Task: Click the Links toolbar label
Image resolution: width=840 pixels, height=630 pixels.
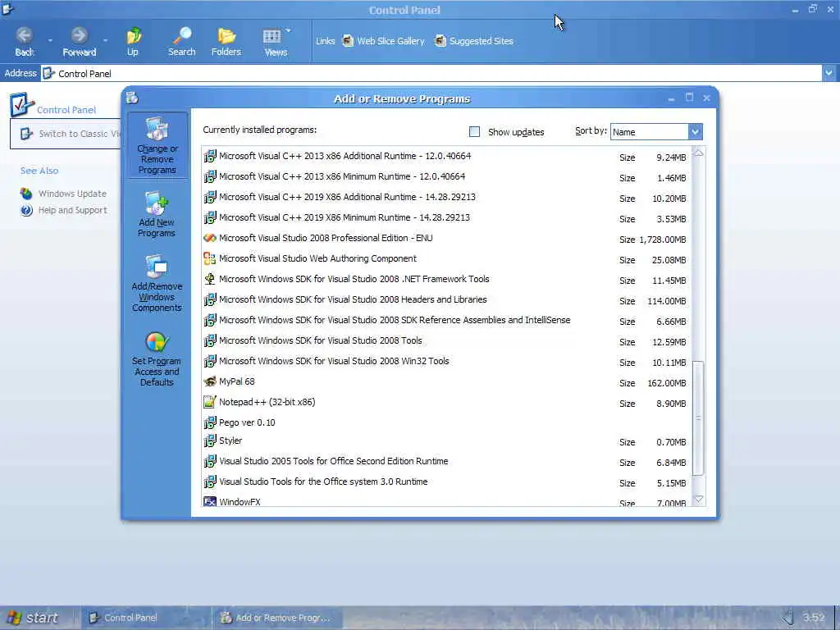Action: pyautogui.click(x=325, y=41)
